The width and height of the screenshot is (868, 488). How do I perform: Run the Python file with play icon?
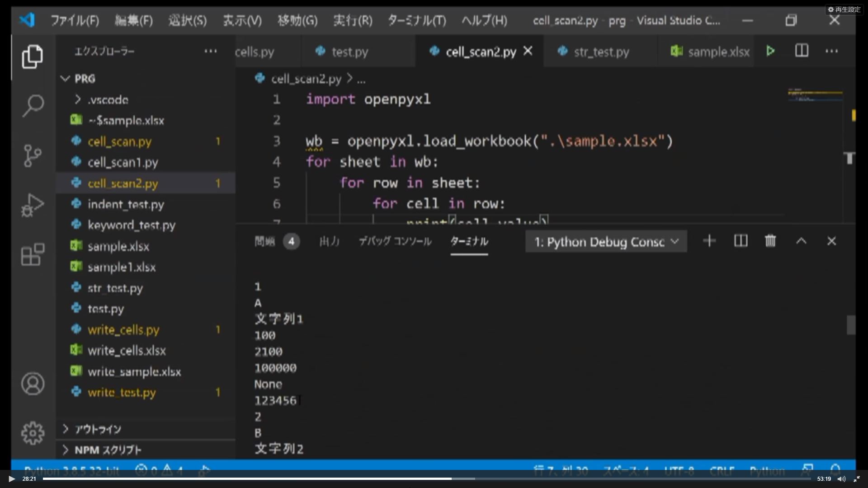tap(770, 51)
